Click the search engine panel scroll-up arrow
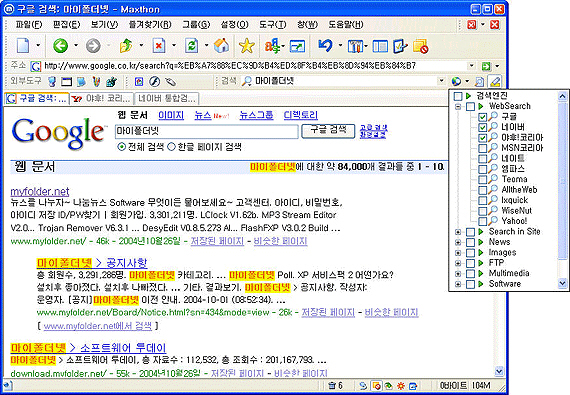This screenshot has width=570, height=395. 562,96
